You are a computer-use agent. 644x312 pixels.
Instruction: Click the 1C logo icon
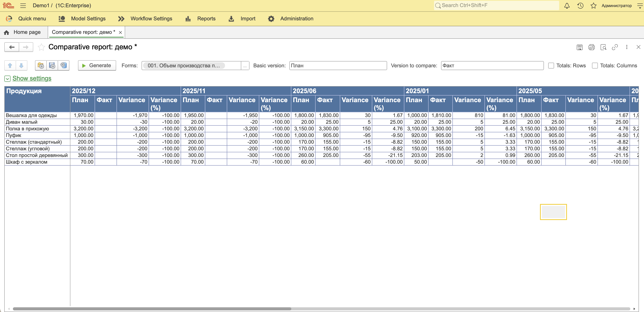pos(8,5)
